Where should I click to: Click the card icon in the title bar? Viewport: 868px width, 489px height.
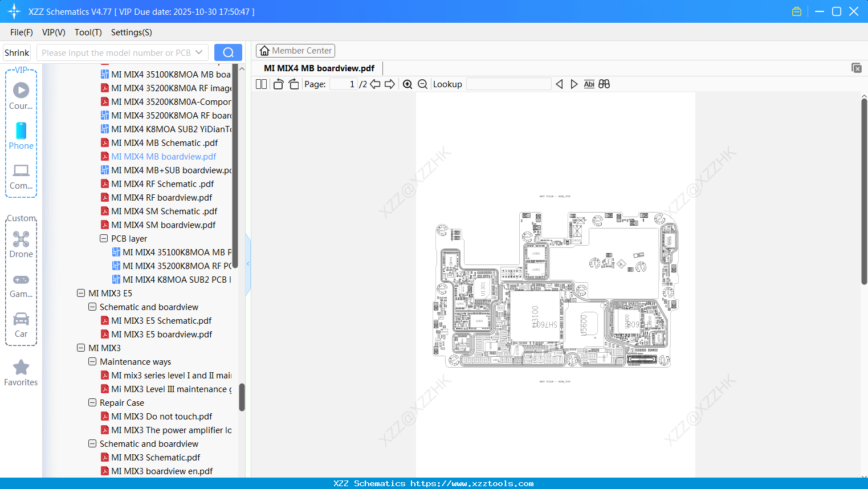tap(796, 11)
